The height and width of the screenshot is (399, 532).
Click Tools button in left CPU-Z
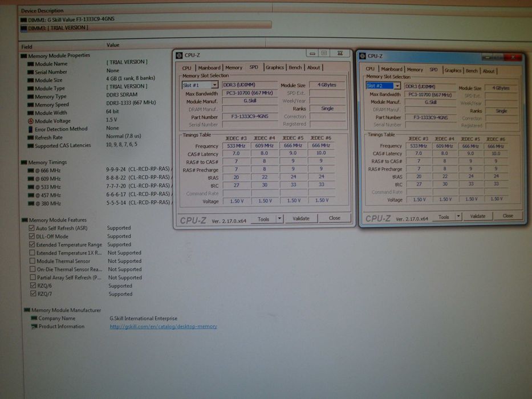click(x=263, y=219)
